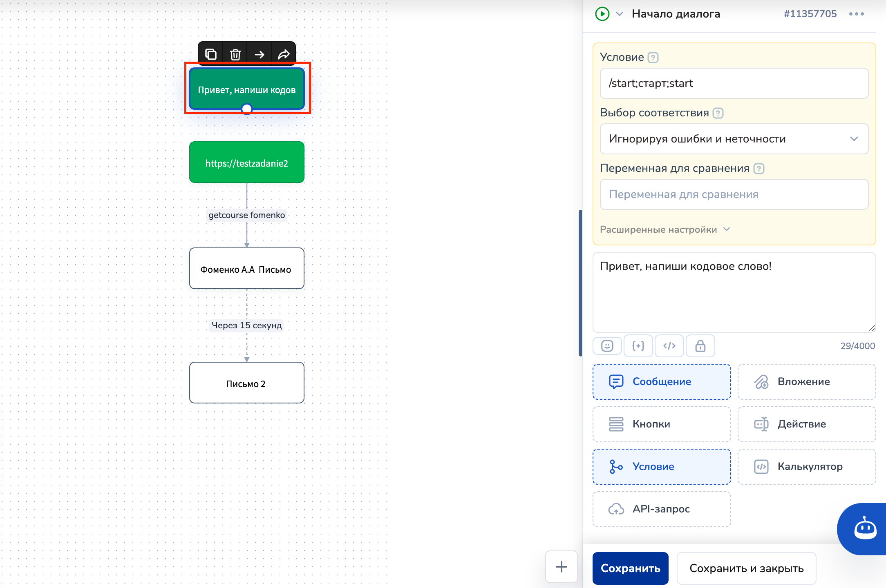The height and width of the screenshot is (588, 886).
Task: Click the code block icon toolbar
Action: tap(669, 345)
